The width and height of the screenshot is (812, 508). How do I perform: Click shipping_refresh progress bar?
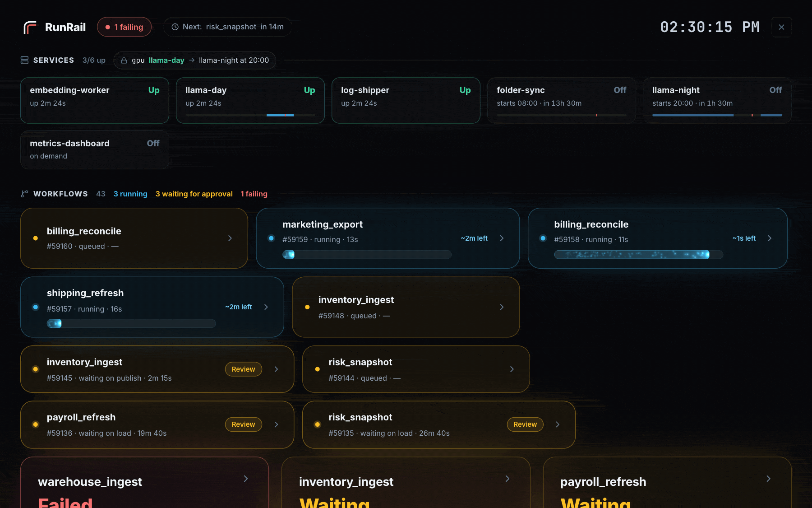[131, 323]
